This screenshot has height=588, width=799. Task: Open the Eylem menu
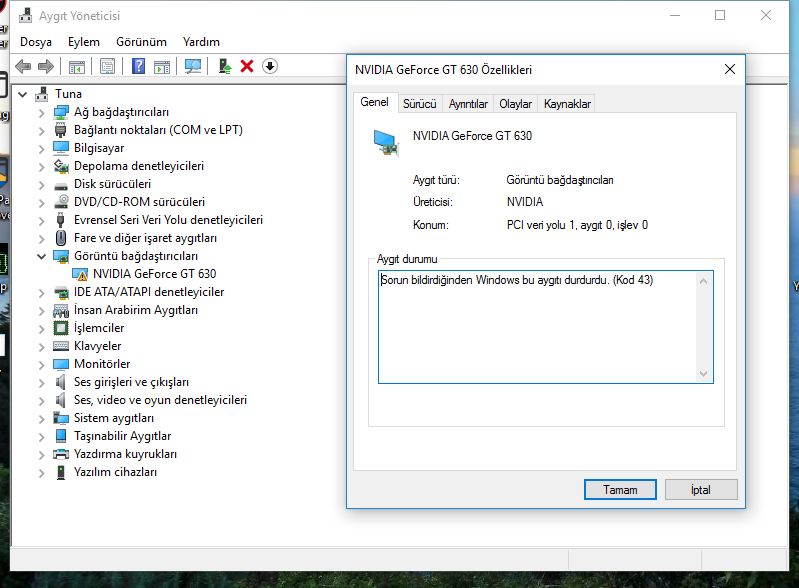point(84,42)
